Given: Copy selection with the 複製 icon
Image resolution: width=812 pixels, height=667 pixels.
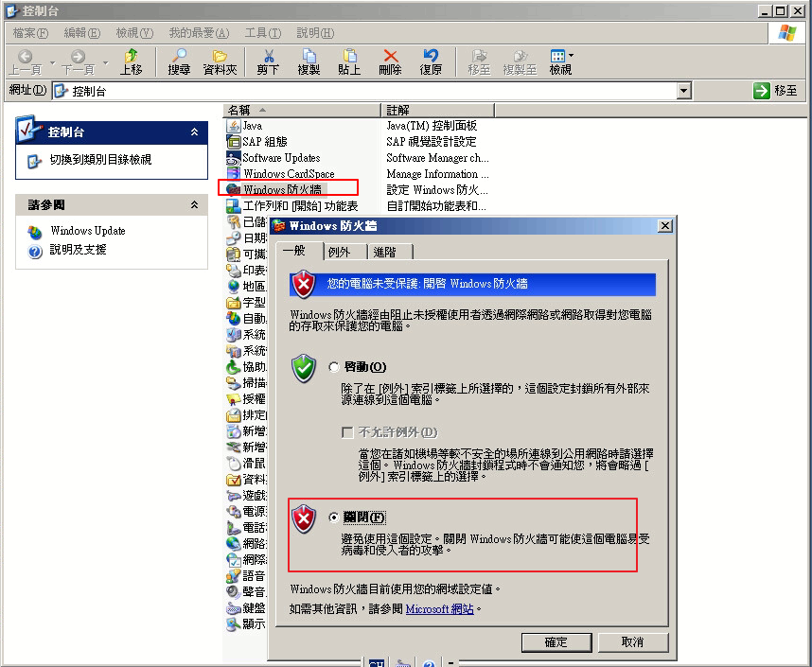Looking at the screenshot, I should click(309, 62).
